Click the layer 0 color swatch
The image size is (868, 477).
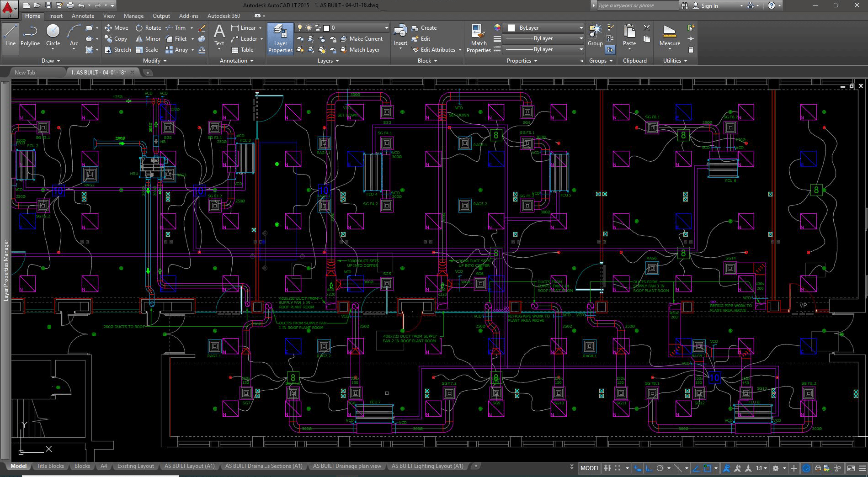[x=326, y=28]
